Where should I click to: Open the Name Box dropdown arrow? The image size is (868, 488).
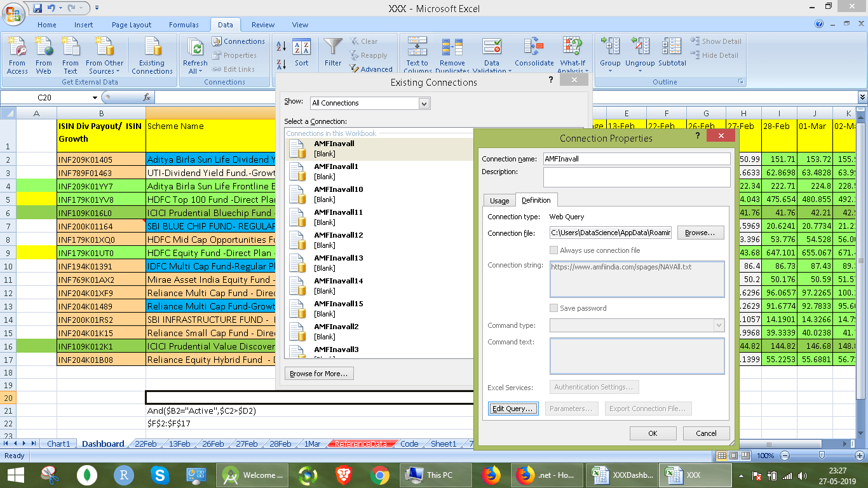(x=95, y=97)
